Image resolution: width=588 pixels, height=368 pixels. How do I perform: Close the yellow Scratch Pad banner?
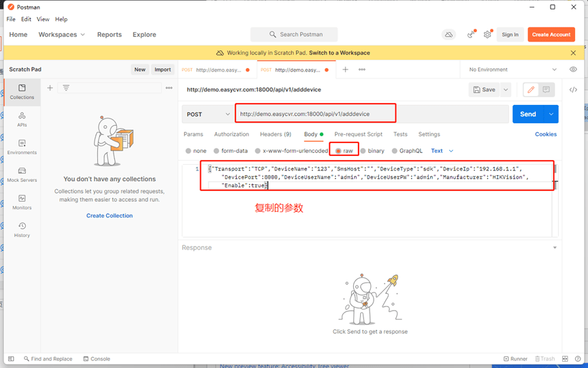tap(573, 53)
